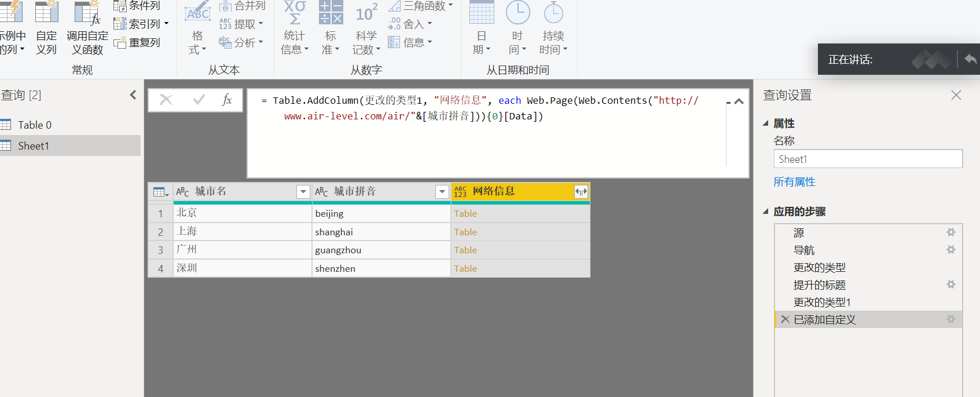This screenshot has height=397, width=980.
Task: Select row number 4
Action: (160, 268)
